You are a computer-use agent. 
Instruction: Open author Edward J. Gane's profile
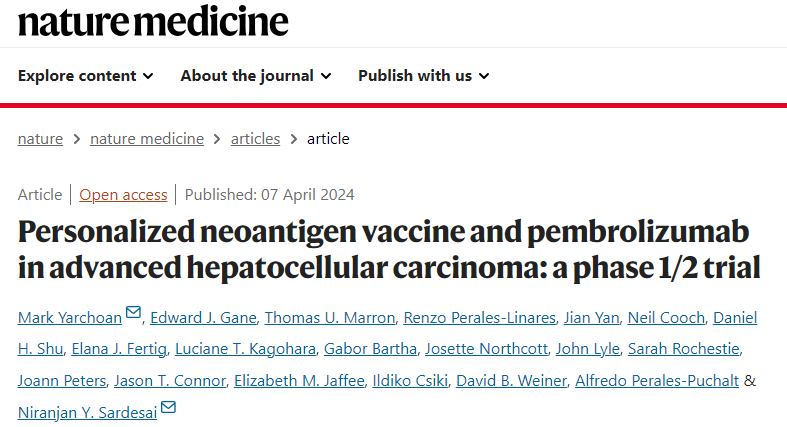[203, 318]
